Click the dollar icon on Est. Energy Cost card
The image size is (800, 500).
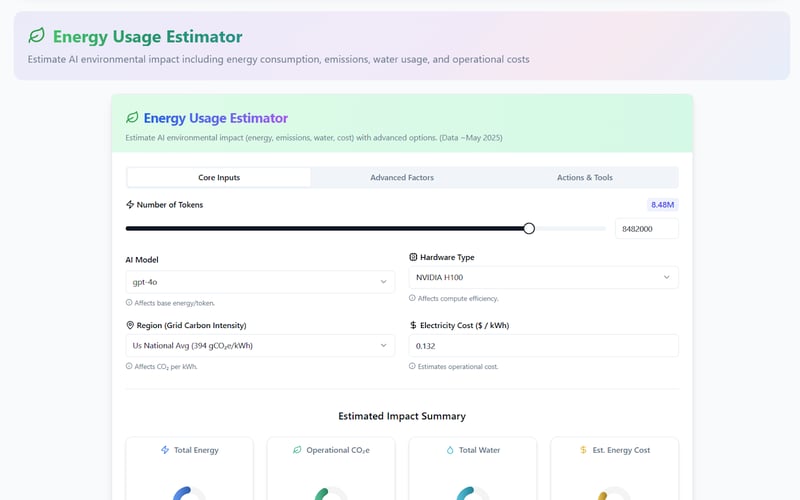(x=583, y=450)
